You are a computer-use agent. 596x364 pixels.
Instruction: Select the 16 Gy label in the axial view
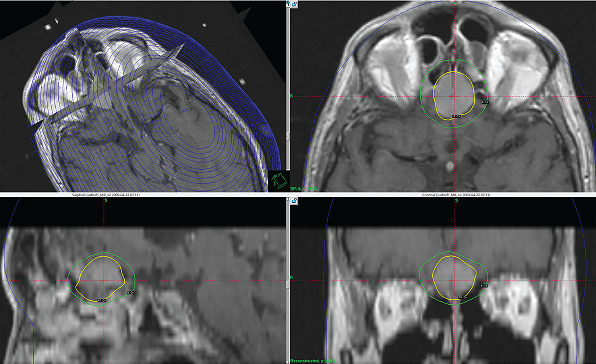click(456, 116)
